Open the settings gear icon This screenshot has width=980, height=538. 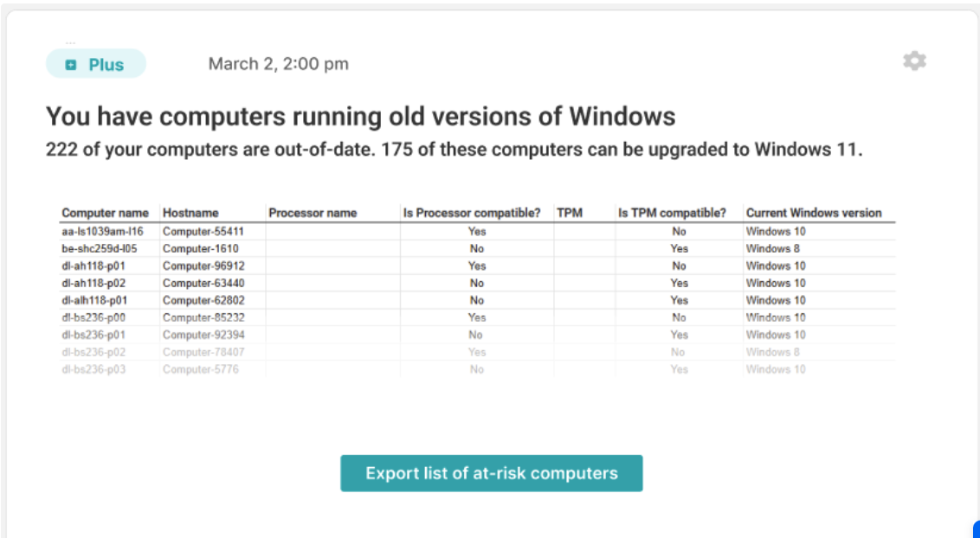[914, 61]
